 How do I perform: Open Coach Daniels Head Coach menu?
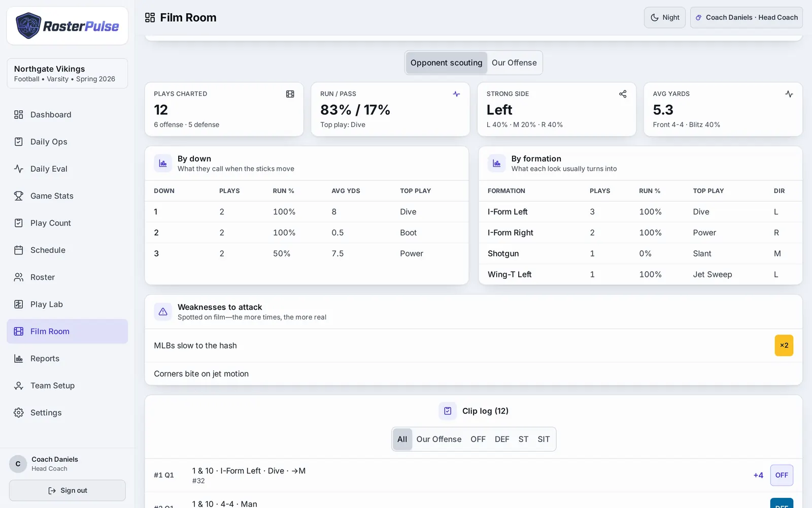[747, 17]
